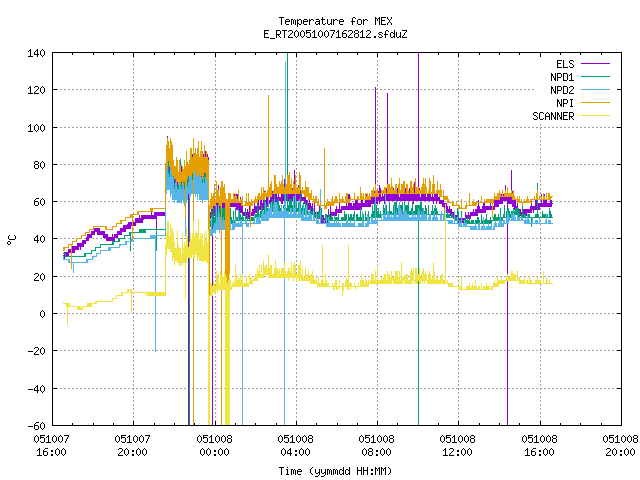This screenshot has width=640, height=480.
Task: Click the chart title 'Temperature for MEX'
Action: click(x=336, y=21)
